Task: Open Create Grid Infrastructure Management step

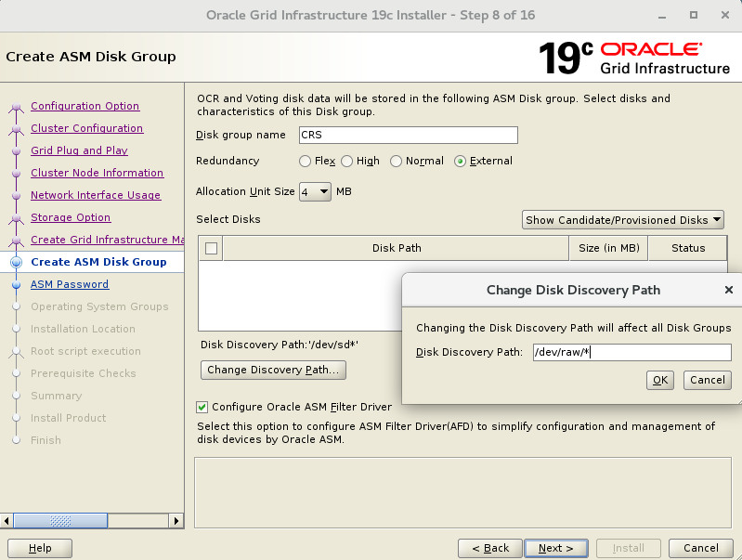Action: click(108, 240)
